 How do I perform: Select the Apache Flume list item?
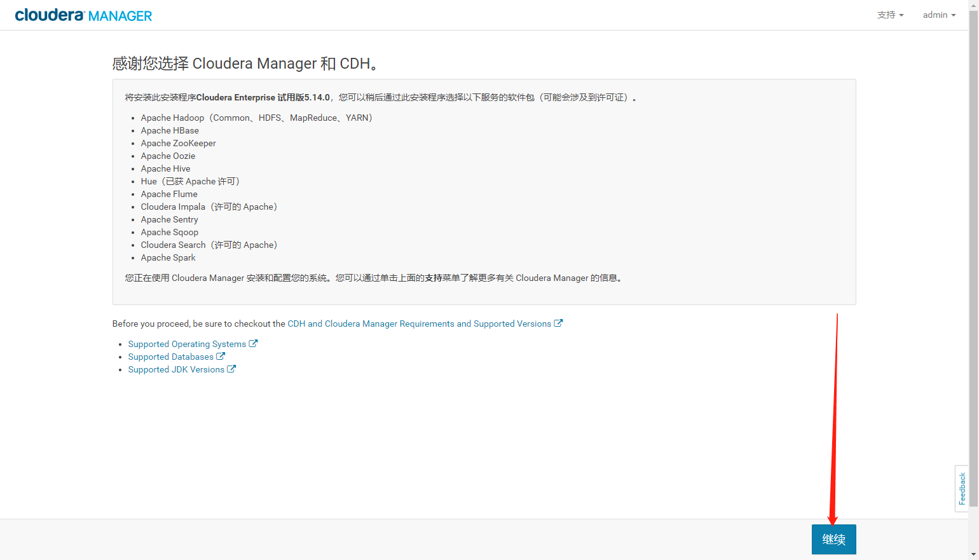(x=169, y=194)
